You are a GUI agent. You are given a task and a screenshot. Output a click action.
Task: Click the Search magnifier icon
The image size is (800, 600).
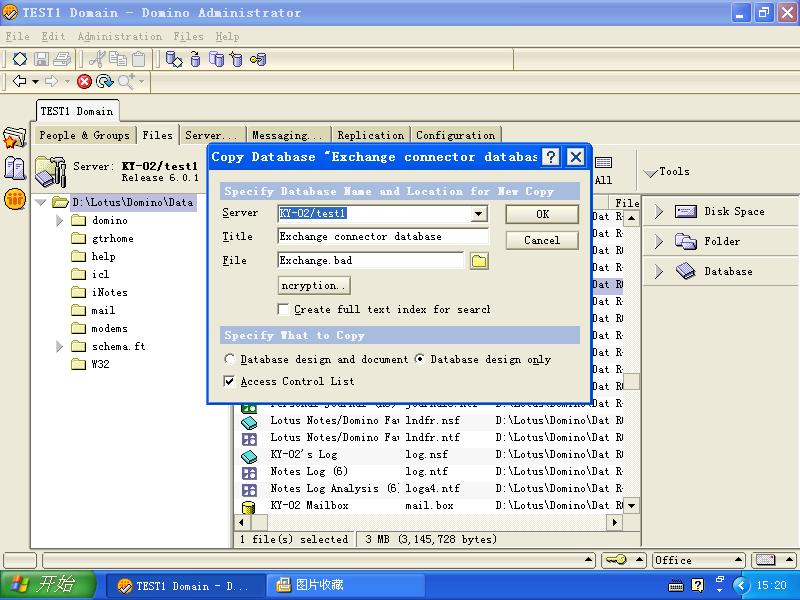coord(126,81)
